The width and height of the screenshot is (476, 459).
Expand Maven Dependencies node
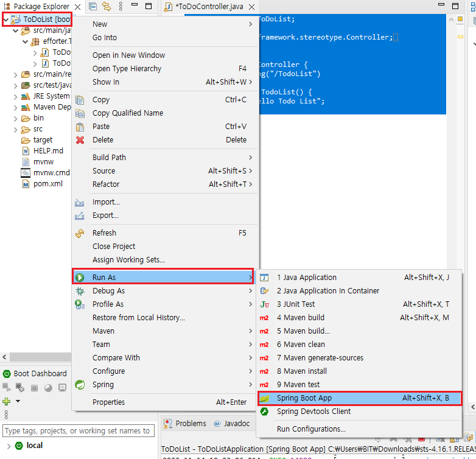[15, 108]
